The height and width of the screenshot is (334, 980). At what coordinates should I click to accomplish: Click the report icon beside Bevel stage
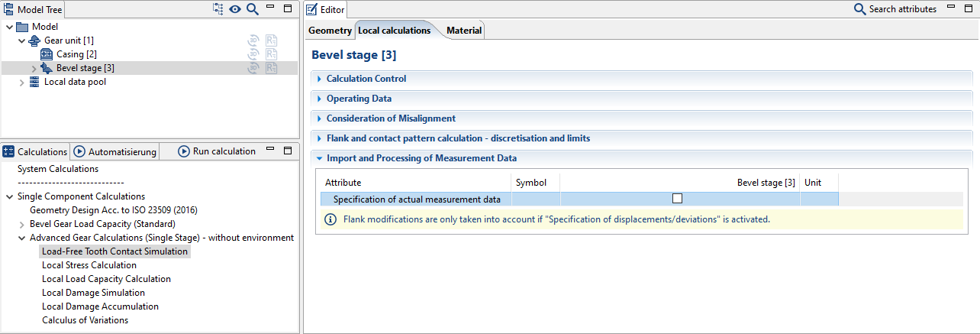coord(272,68)
